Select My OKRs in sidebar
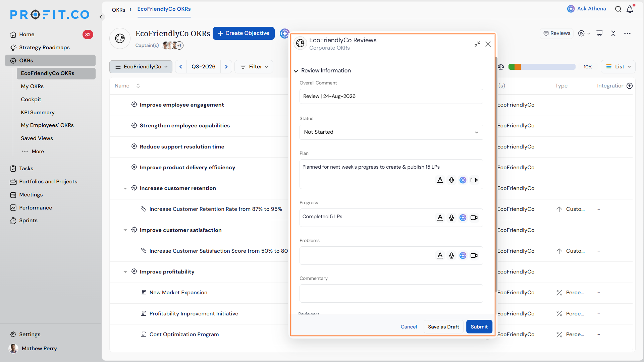Viewport: 644px width, 362px height. [x=32, y=86]
